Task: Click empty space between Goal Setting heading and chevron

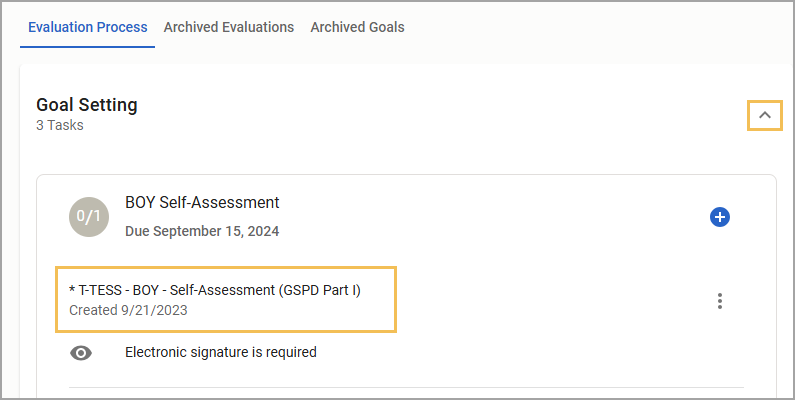Action: (x=441, y=114)
